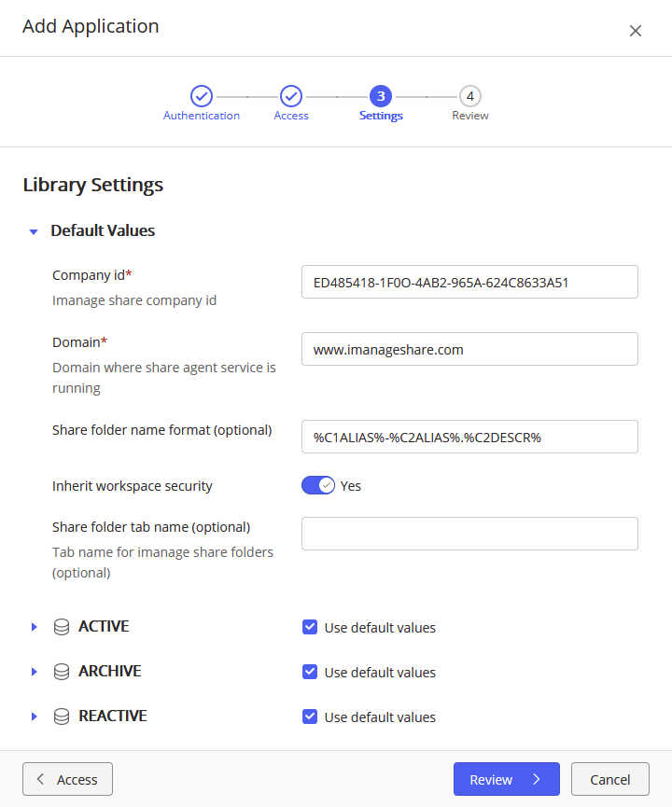The image size is (672, 807).
Task: Uncheck Use default values for ACTIVE
Action: click(x=309, y=627)
